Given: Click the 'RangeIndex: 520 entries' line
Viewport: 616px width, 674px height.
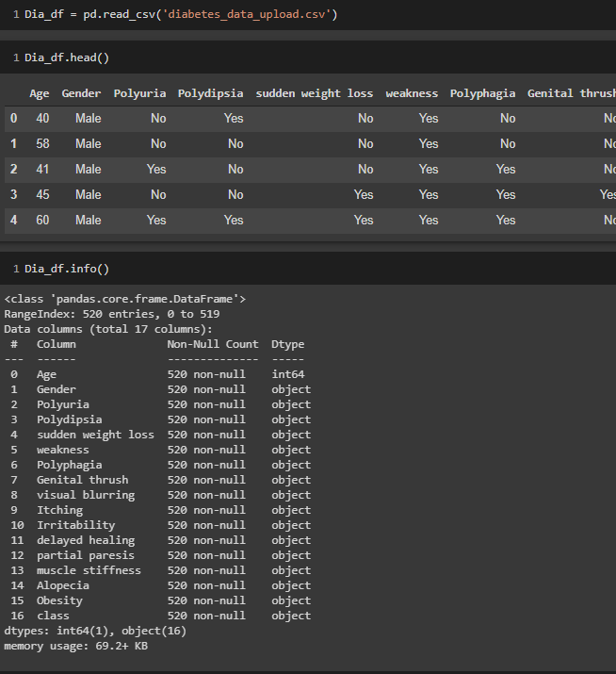Looking at the screenshot, I should tap(112, 314).
